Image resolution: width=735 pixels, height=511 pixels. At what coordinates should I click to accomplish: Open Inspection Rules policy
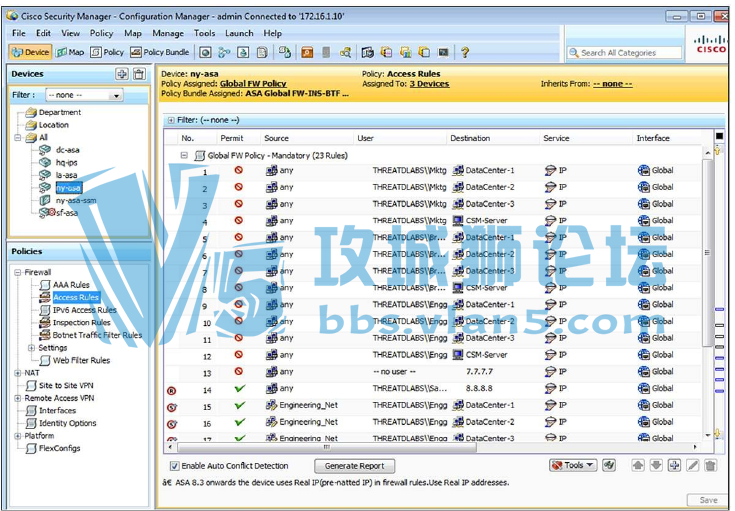pos(82,323)
